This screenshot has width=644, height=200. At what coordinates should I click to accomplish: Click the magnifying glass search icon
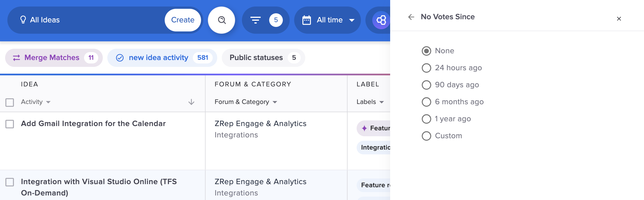coord(221,20)
